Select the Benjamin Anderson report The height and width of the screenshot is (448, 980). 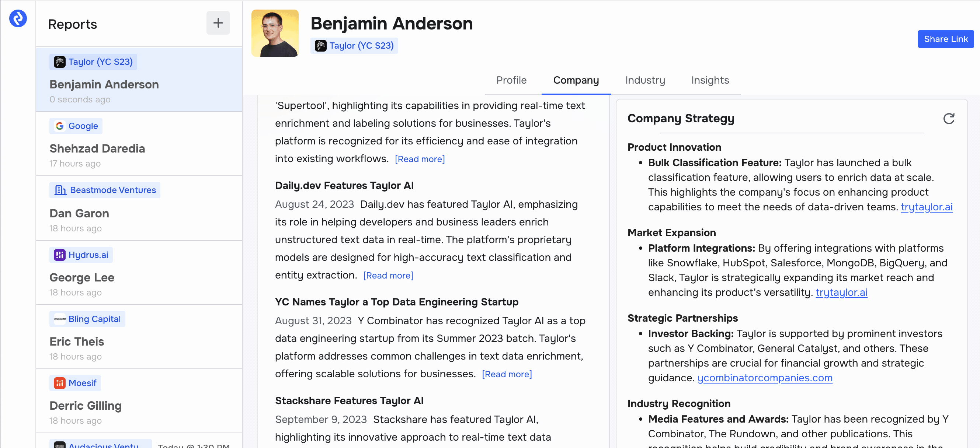[x=139, y=80]
